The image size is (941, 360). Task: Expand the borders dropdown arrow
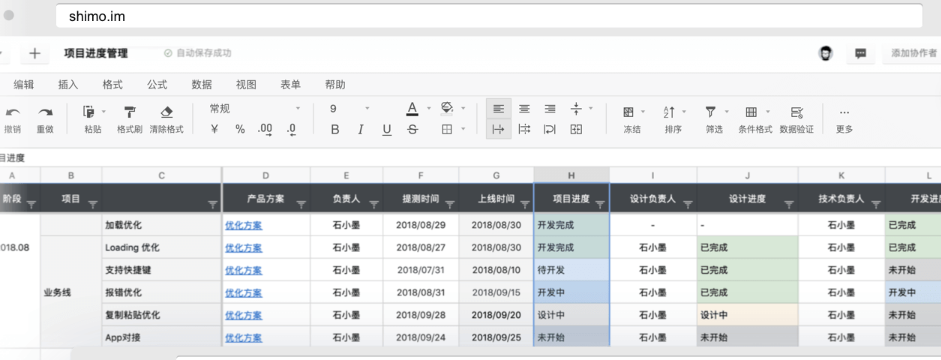click(x=463, y=129)
